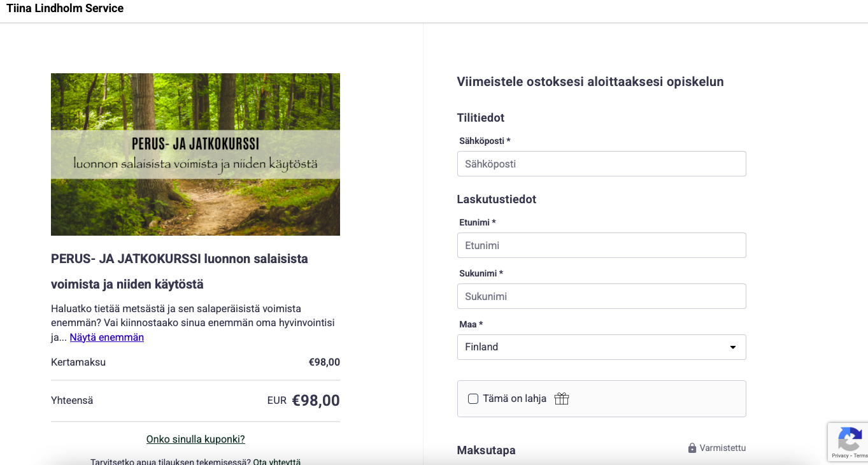Open the reCAPTCHA Terms link
This screenshot has height=465, width=868.
click(860, 455)
